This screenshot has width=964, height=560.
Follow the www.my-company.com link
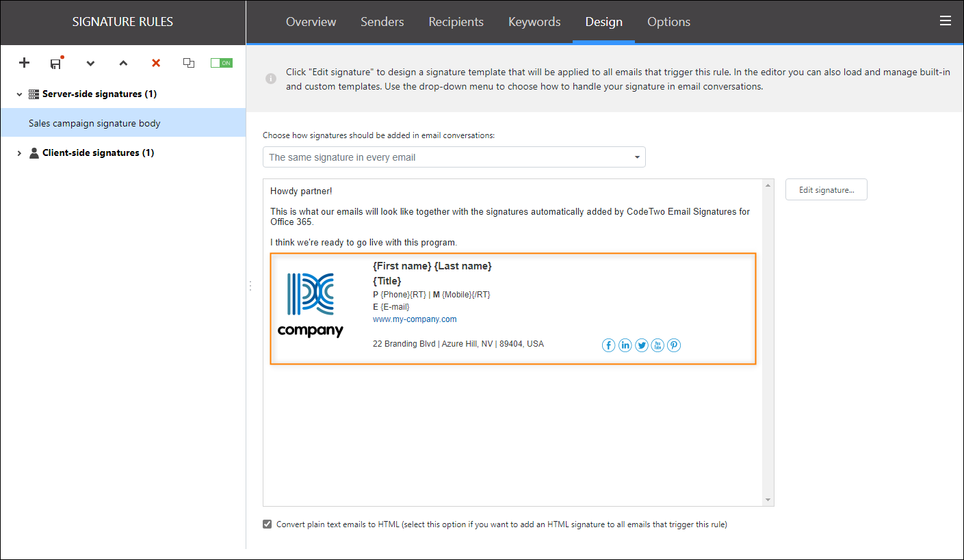click(x=415, y=319)
